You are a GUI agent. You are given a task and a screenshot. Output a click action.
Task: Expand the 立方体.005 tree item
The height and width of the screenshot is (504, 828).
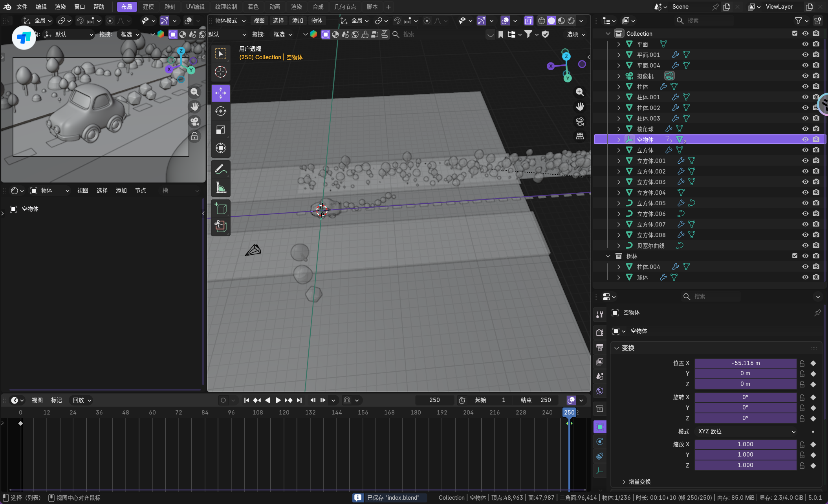(x=619, y=203)
